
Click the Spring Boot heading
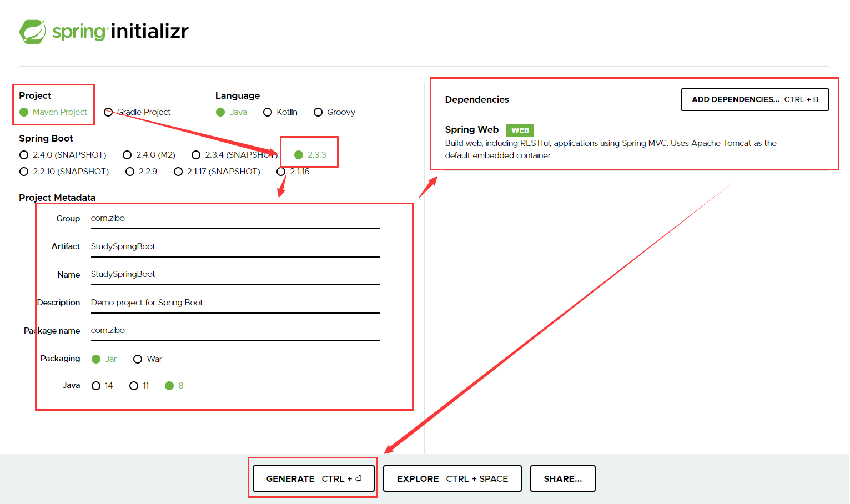(x=46, y=138)
